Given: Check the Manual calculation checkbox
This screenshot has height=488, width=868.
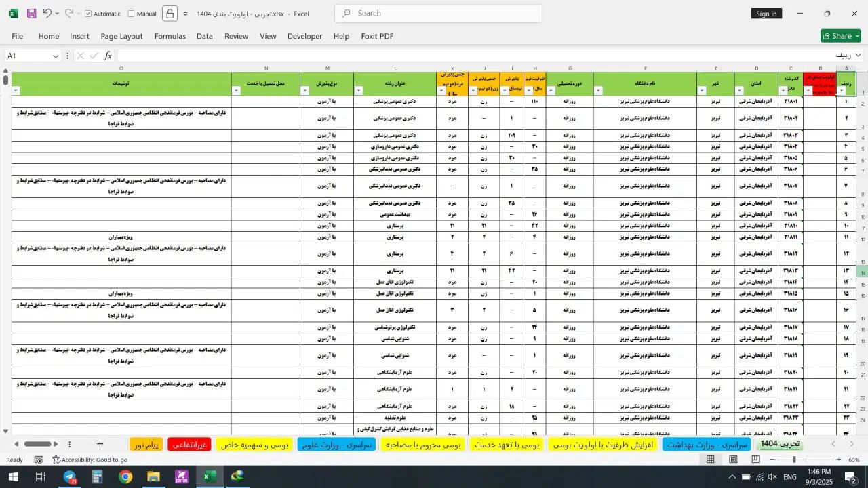Looking at the screenshot, I should pos(132,14).
